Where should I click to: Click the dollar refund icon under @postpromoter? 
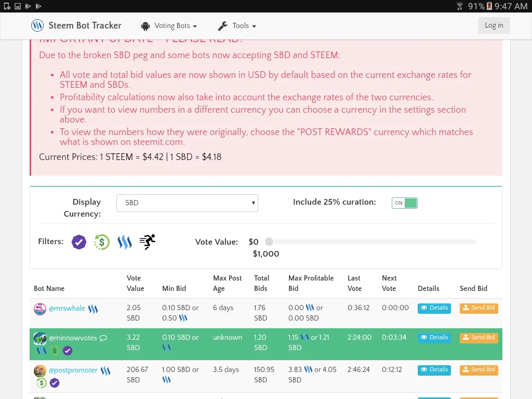[42, 383]
